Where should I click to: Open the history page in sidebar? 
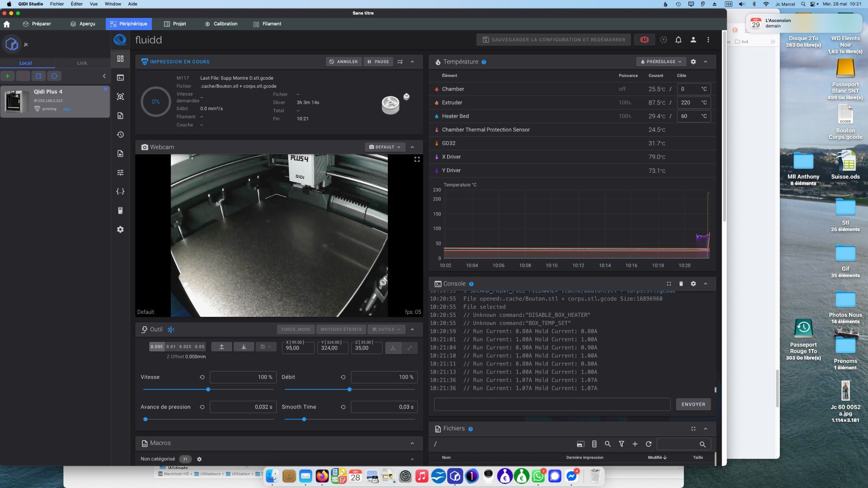[x=120, y=135]
